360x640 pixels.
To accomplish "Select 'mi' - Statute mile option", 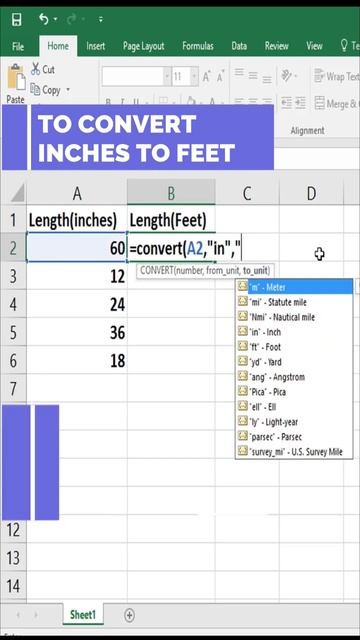I will click(294, 302).
